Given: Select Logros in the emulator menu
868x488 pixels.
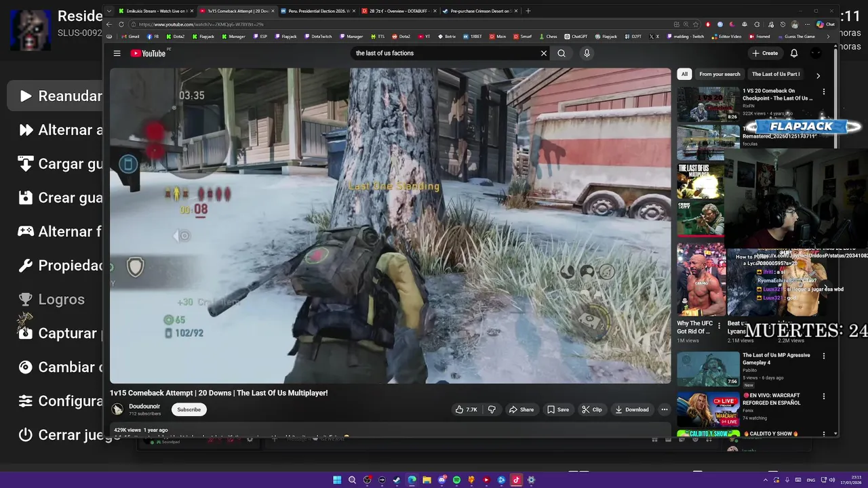Looking at the screenshot, I should pos(52,299).
